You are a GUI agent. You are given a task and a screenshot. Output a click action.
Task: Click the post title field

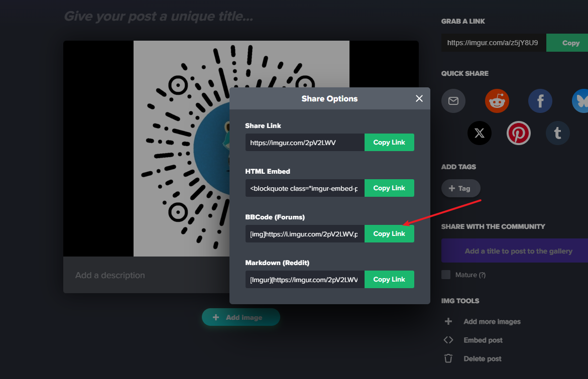tap(159, 17)
